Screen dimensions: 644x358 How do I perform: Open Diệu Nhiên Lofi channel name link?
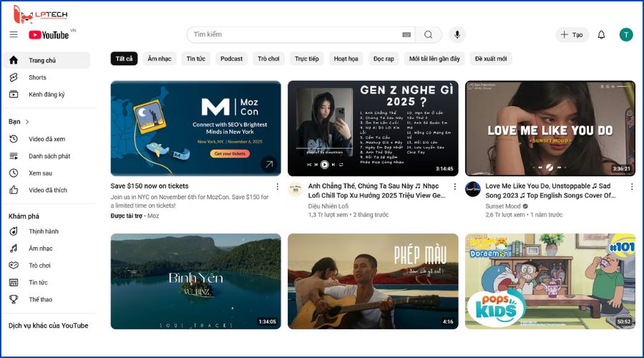click(x=328, y=206)
